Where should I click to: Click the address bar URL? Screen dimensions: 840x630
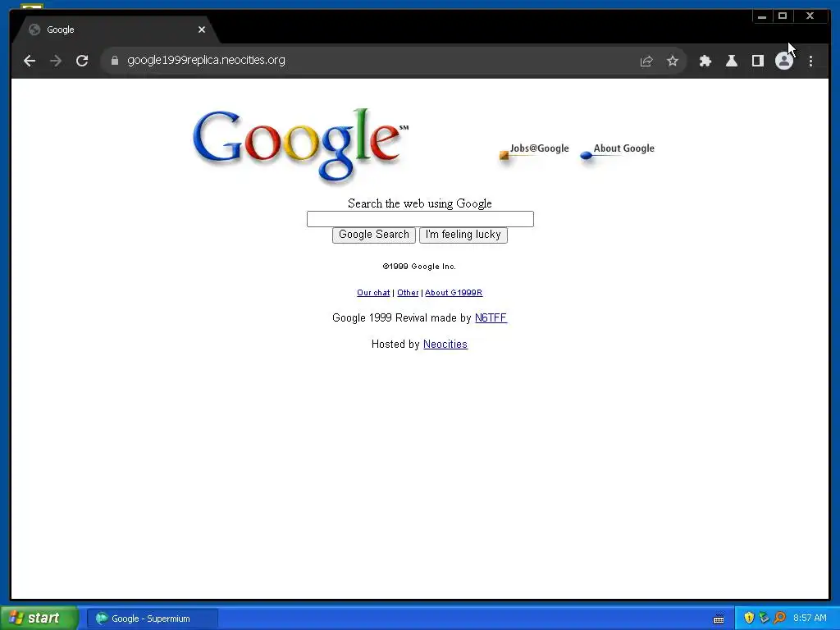point(206,60)
